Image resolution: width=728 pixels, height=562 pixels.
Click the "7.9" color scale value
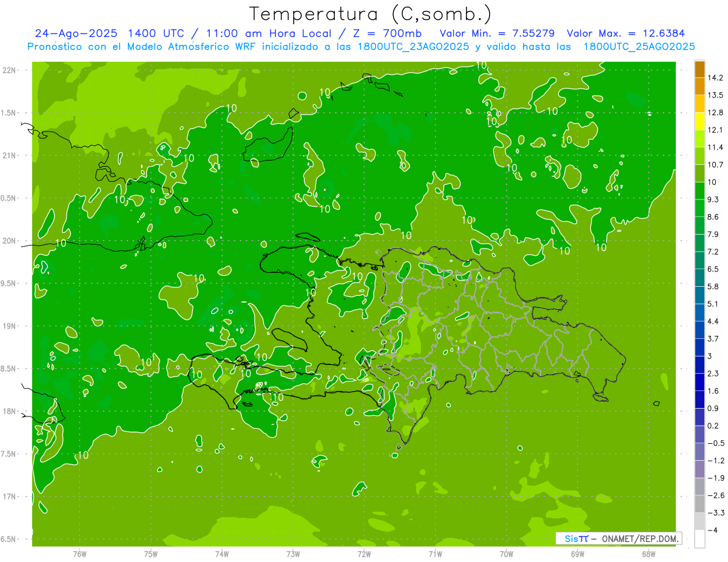(713, 235)
